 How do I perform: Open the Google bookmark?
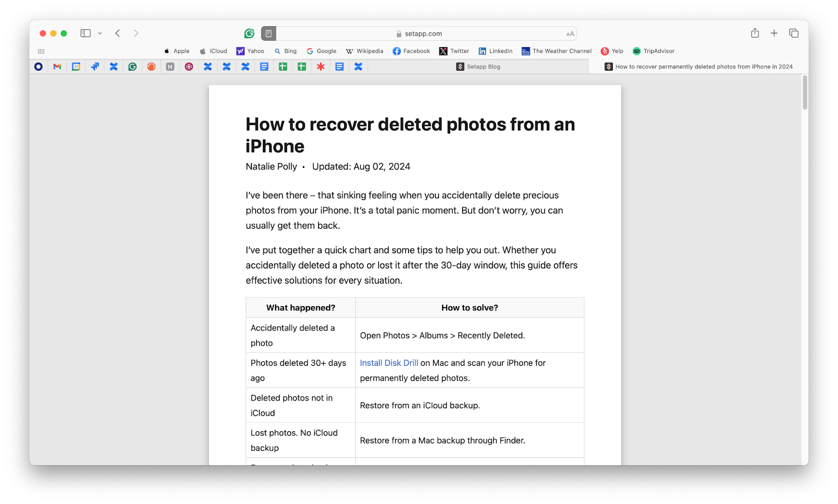coord(322,51)
